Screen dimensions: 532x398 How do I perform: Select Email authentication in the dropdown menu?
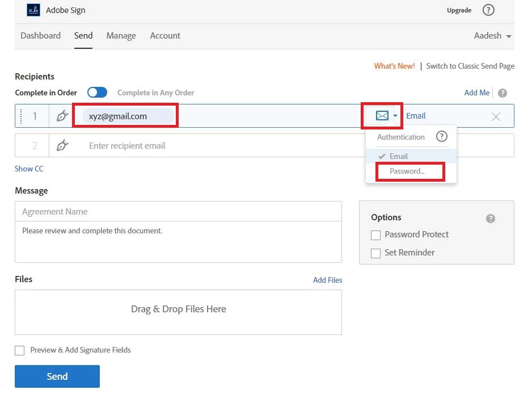tap(411, 156)
